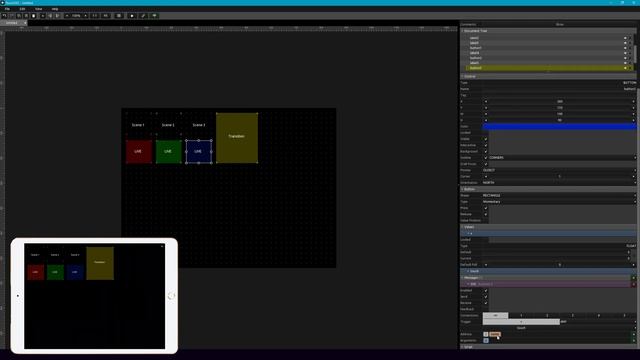The width and height of the screenshot is (640, 360).
Task: Click the fit-to-view toolbar button
Action: pyautogui.click(x=106, y=16)
